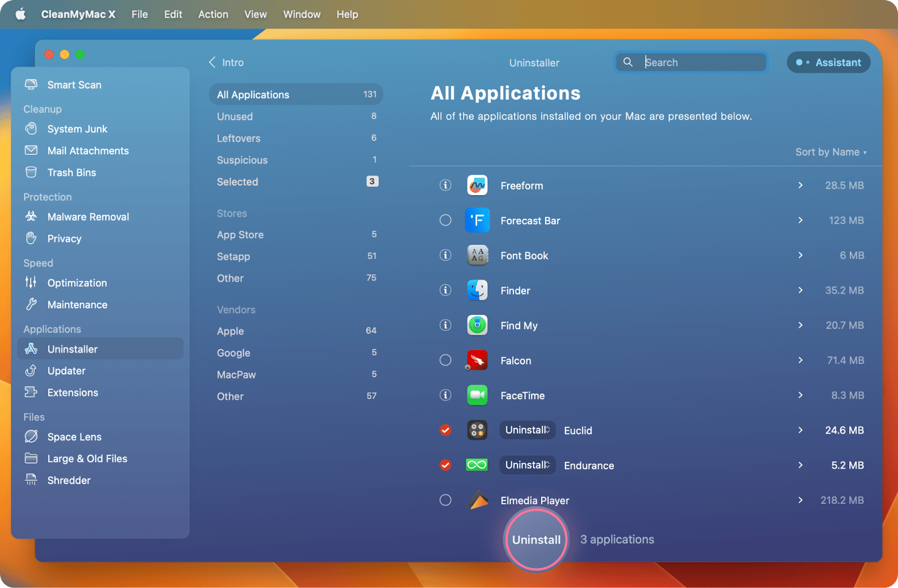
Task: Expand the Forecast Bar row chevron
Action: tap(800, 220)
